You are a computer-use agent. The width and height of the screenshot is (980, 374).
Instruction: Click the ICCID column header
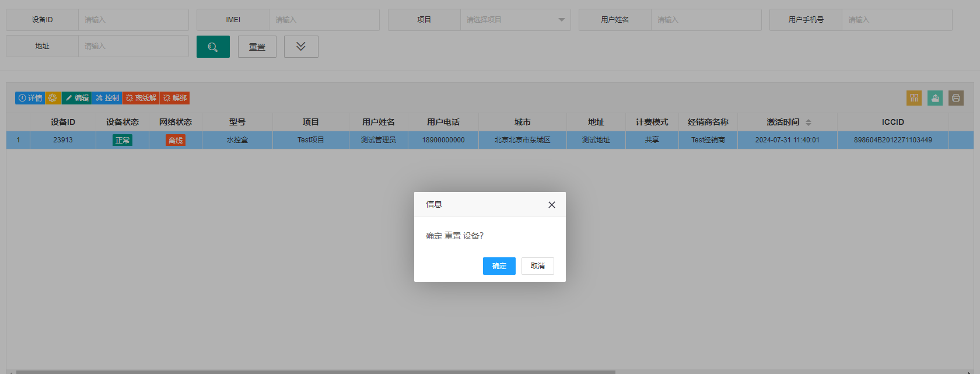(893, 122)
